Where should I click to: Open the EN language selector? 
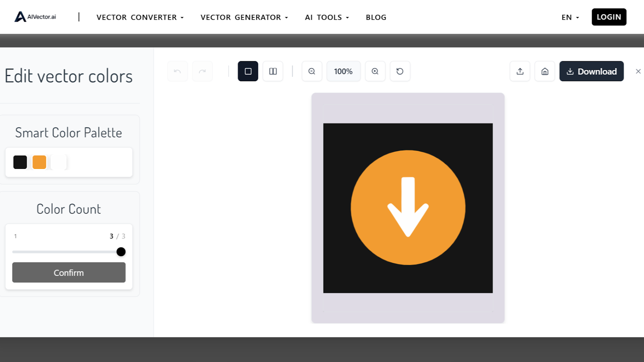(x=570, y=17)
